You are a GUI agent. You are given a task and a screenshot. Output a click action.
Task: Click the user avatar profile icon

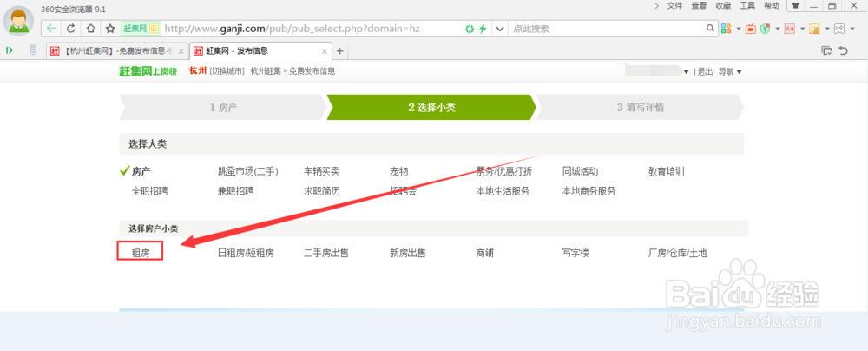[x=20, y=21]
